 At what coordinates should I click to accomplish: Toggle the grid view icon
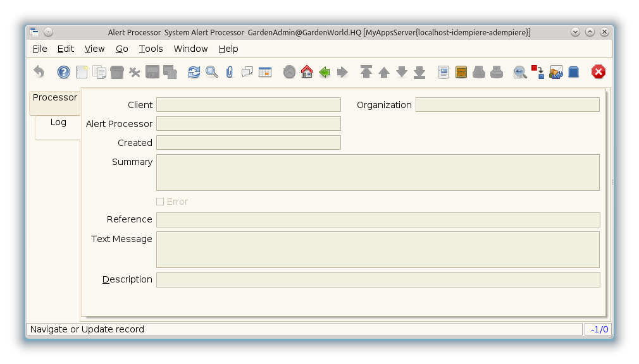pos(265,72)
